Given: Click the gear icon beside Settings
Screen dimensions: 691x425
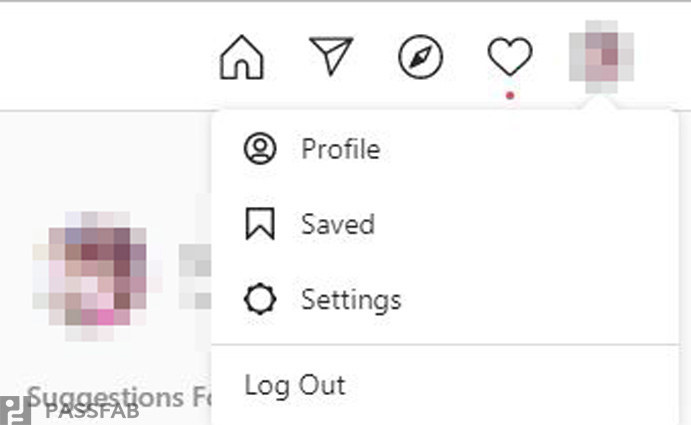Looking at the screenshot, I should (259, 299).
